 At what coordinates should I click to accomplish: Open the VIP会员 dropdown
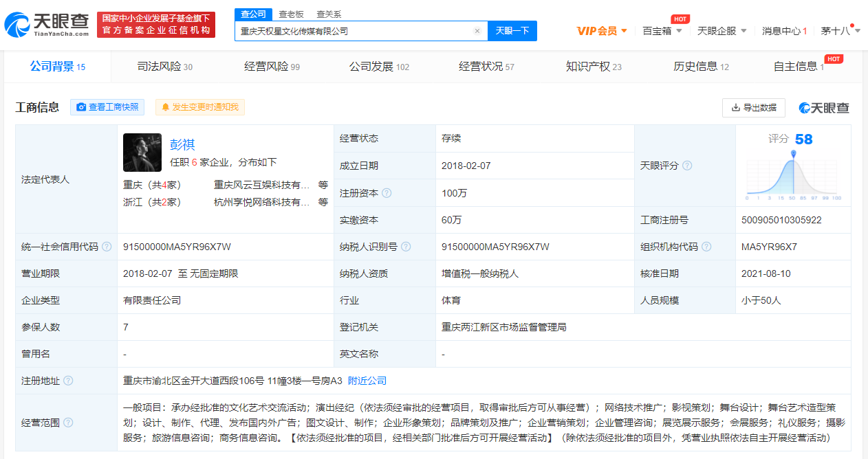[602, 31]
